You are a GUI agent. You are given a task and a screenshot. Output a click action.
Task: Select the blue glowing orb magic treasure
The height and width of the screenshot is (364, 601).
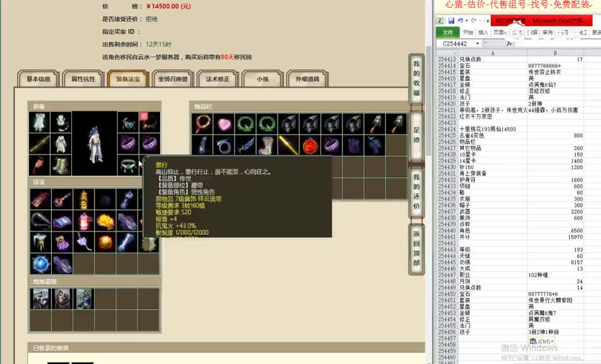pyautogui.click(x=40, y=264)
